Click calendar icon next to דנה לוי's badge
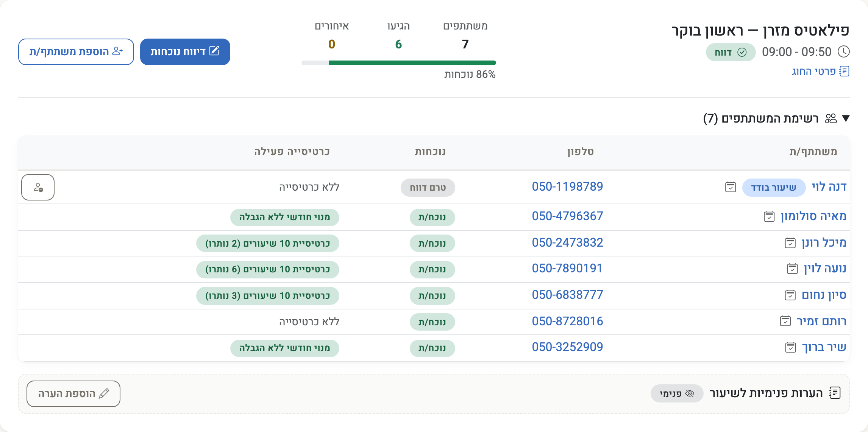Viewport: 868px width, 432px height. pos(731,187)
